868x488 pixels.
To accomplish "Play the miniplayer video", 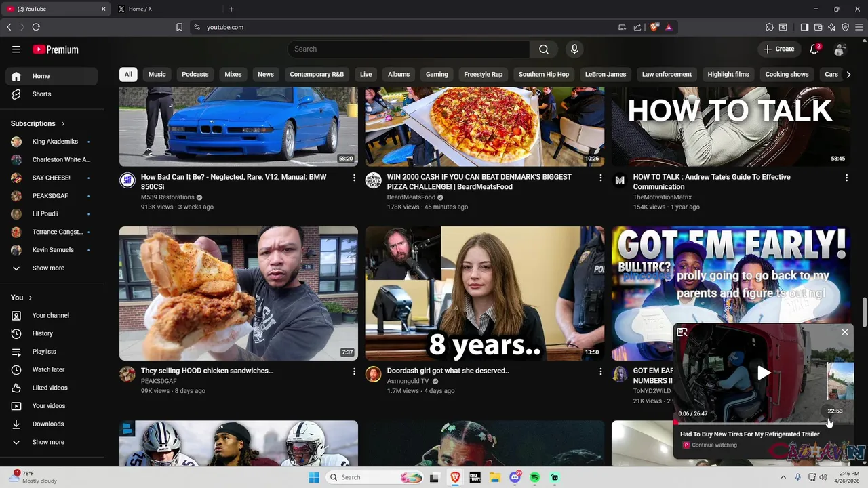I will pyautogui.click(x=764, y=373).
